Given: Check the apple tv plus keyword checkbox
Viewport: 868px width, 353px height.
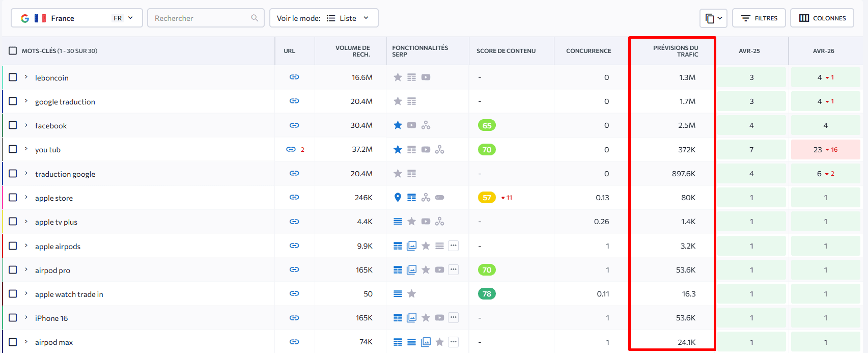Looking at the screenshot, I should point(13,221).
